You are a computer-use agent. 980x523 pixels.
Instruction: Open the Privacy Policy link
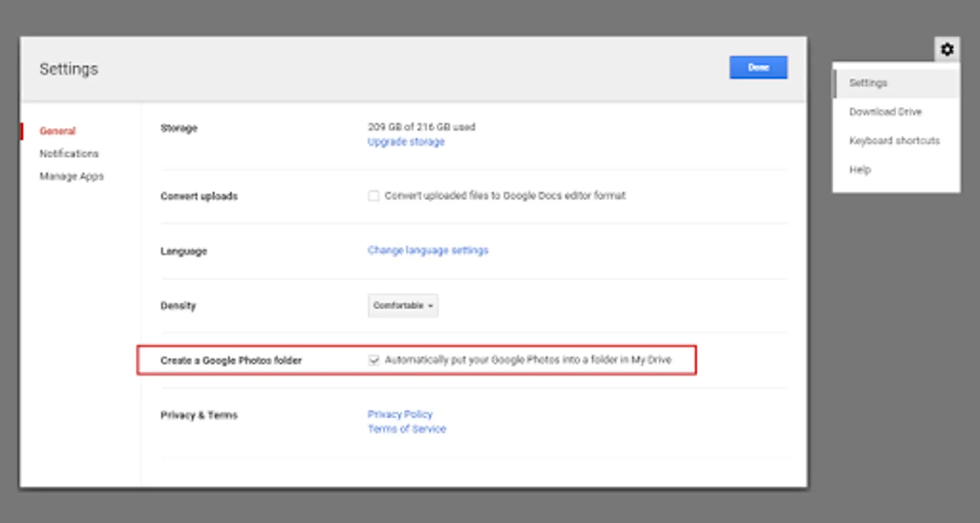click(x=400, y=414)
